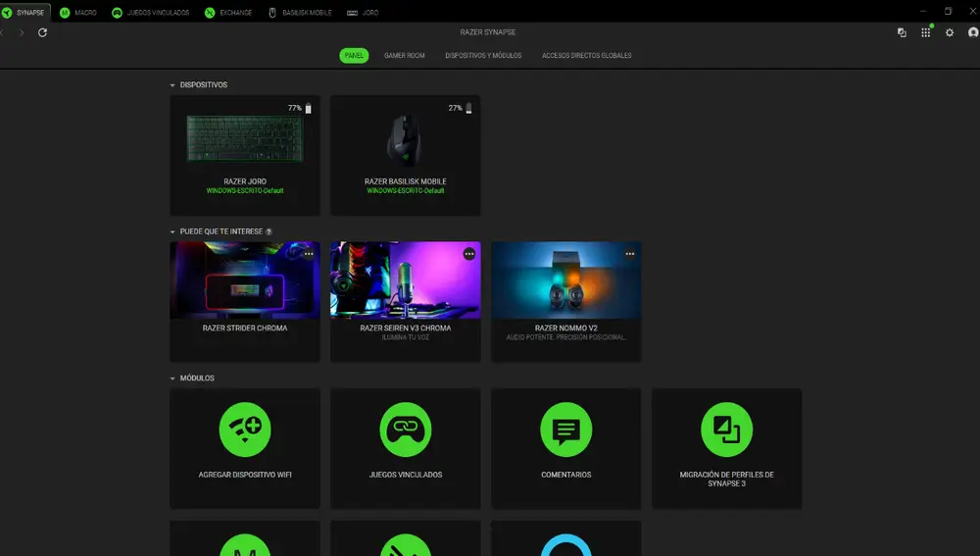Switch to the Exchange tab

click(228, 13)
